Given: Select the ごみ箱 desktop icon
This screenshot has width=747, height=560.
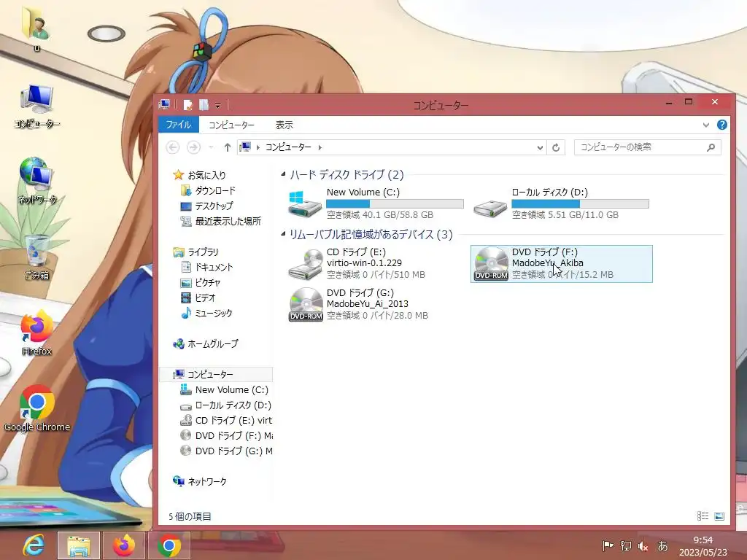Looking at the screenshot, I should (x=37, y=257).
